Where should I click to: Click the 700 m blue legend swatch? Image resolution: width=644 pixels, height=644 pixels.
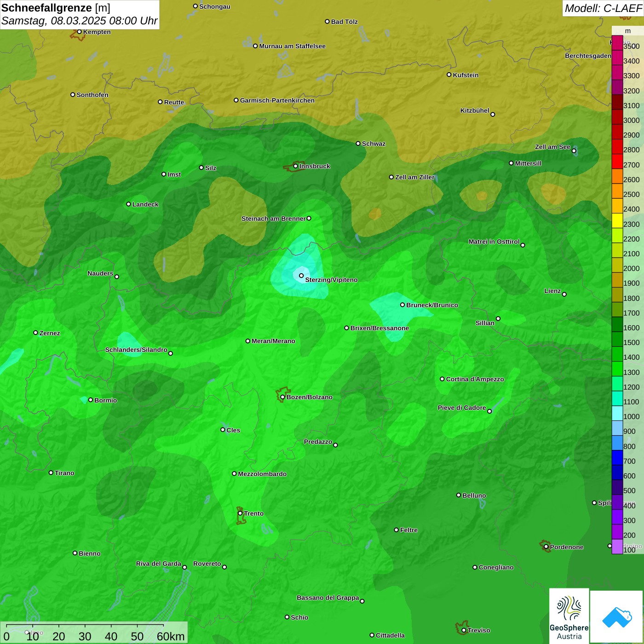pos(617,458)
